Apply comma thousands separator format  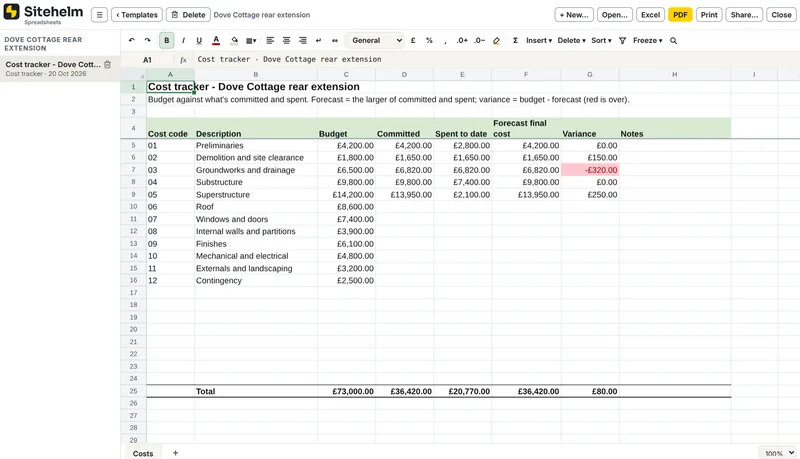point(445,40)
